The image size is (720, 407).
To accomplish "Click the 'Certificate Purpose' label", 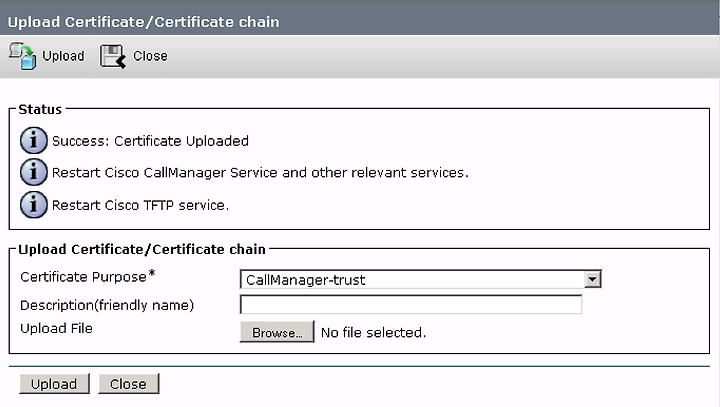I will pos(84,277).
